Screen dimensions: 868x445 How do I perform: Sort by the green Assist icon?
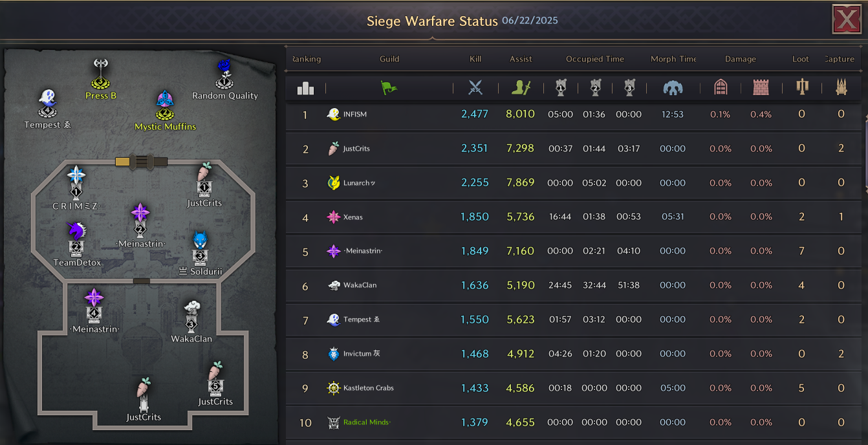521,88
